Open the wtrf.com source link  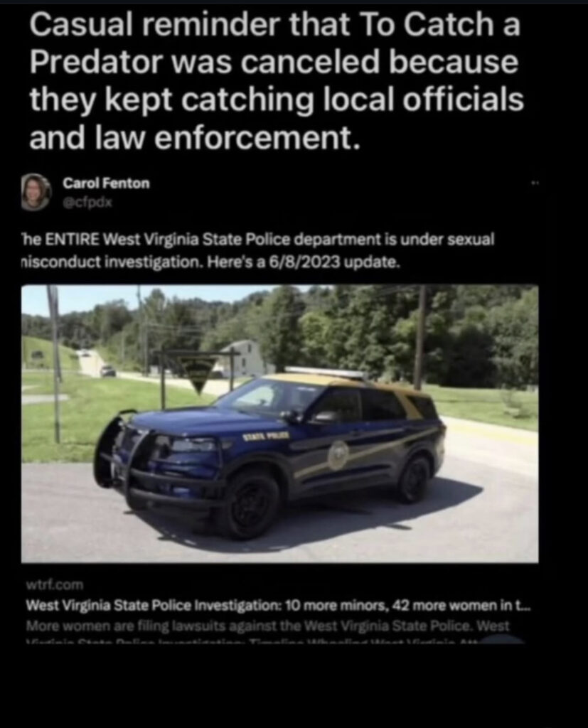pos(55,584)
